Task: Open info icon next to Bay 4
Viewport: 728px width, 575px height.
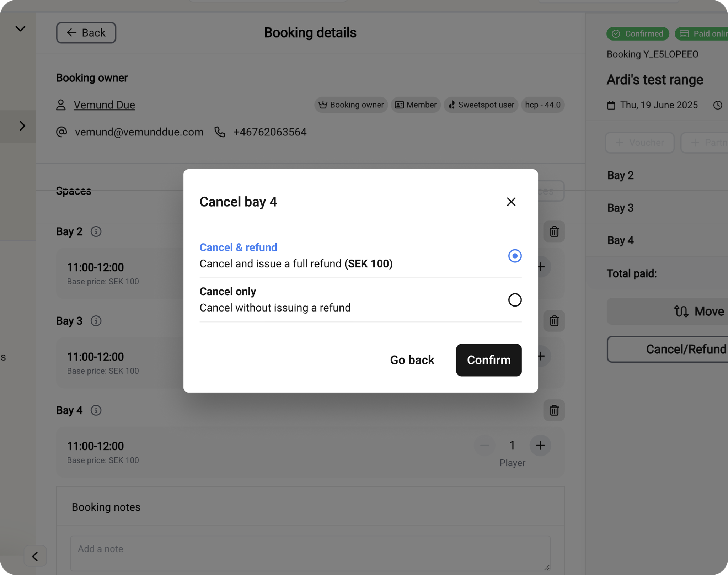Action: (x=96, y=410)
